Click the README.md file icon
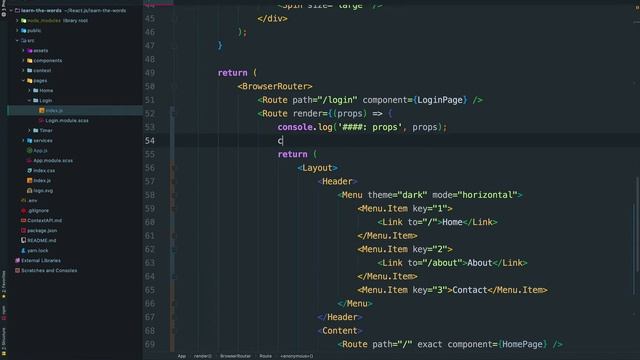The width and height of the screenshot is (640, 360). coord(24,240)
